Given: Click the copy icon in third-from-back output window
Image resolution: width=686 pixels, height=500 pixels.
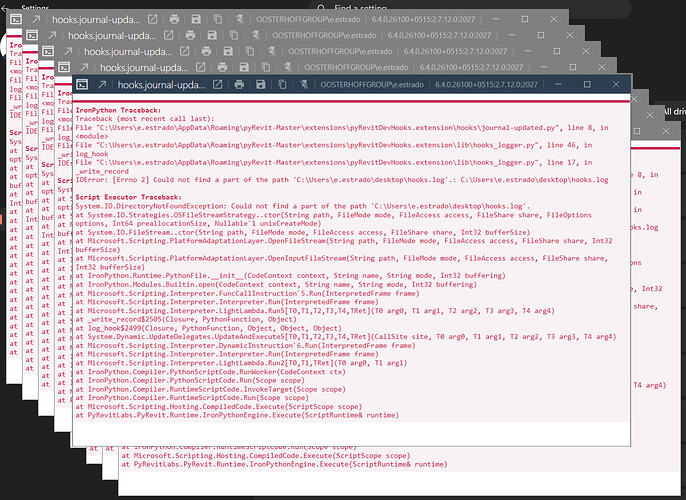Looking at the screenshot, I should tap(250, 51).
